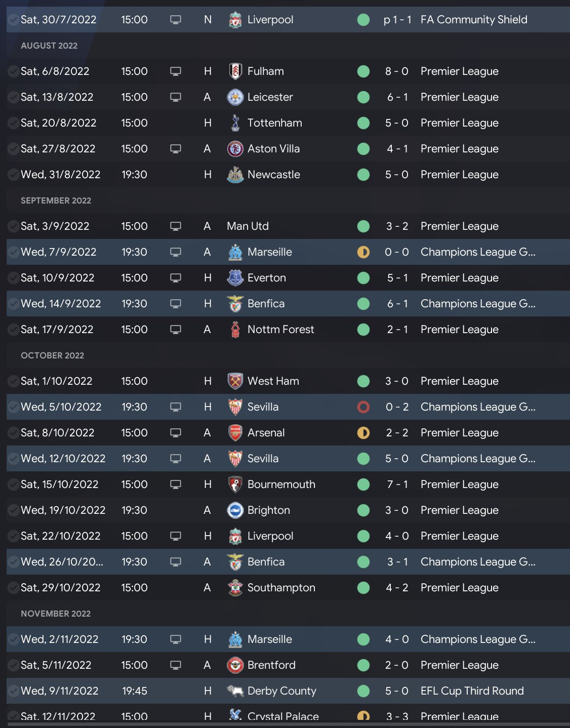Click the FA Community Shield competition link

(473, 20)
